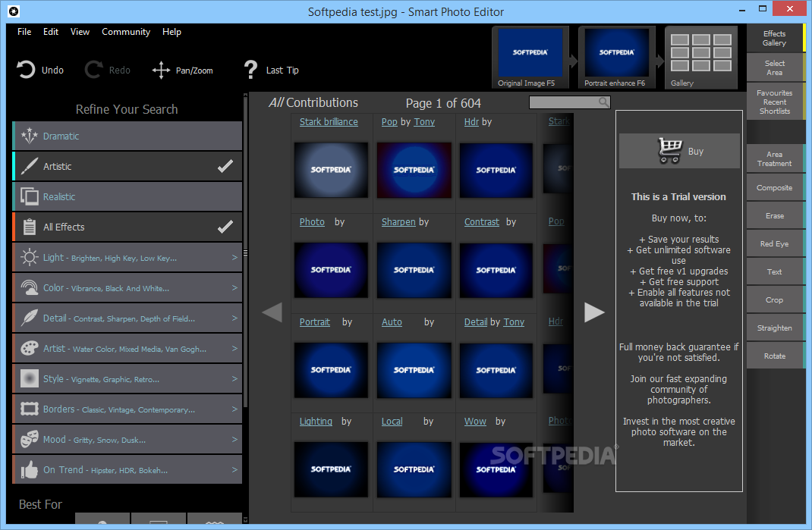Click the Rotate button
Viewport: 812px width, 530px height.
[775, 356]
